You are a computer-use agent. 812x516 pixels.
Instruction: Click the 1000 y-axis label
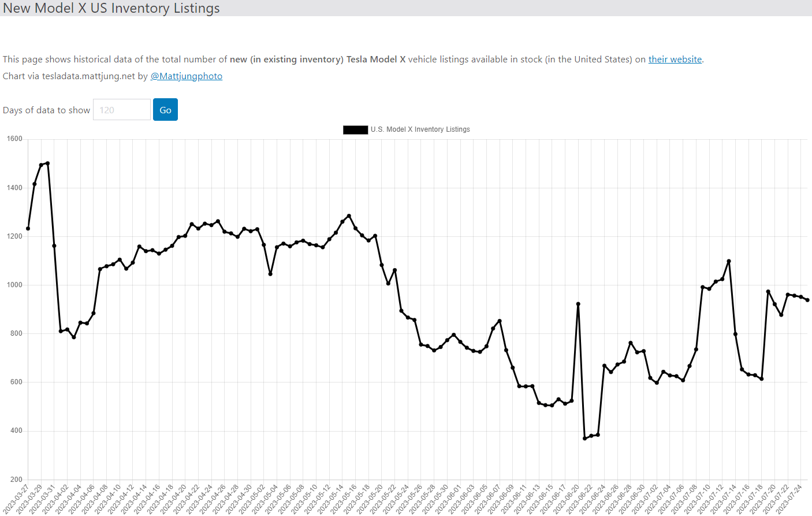(15, 285)
